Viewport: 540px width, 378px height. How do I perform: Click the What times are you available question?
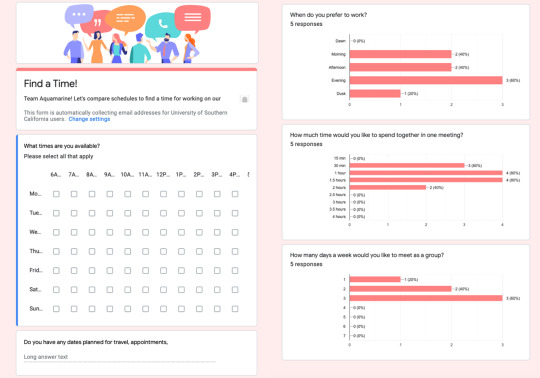click(x=62, y=146)
